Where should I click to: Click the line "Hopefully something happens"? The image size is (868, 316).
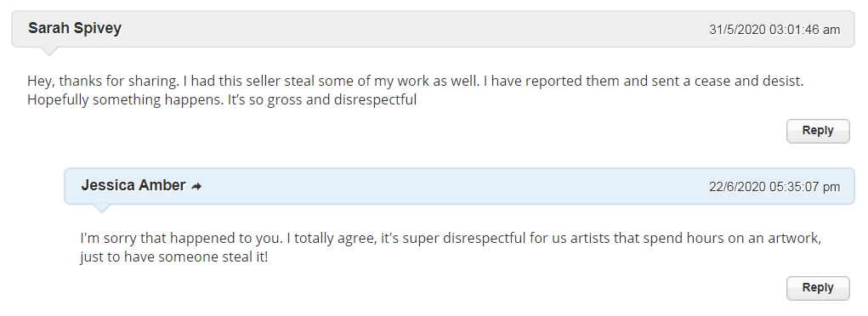[x=222, y=100]
